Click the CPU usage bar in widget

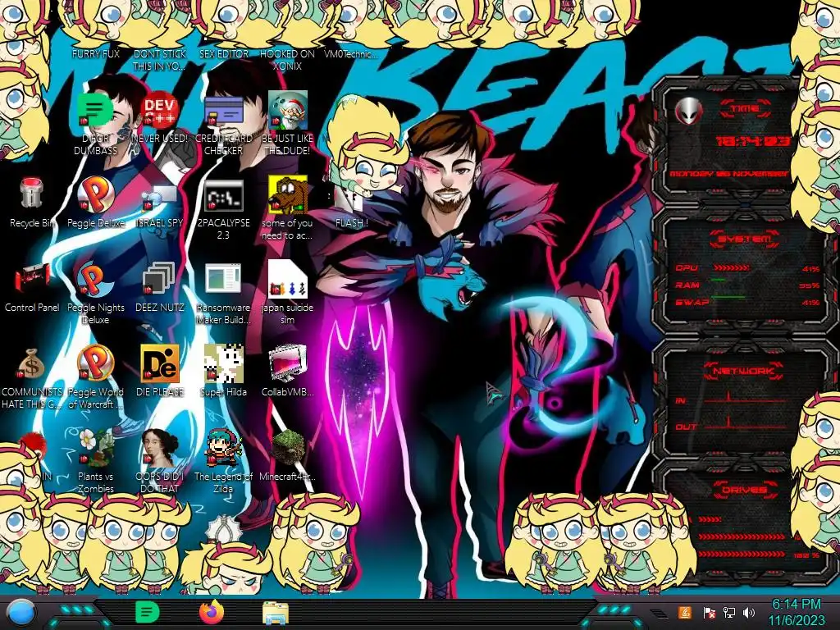732,267
